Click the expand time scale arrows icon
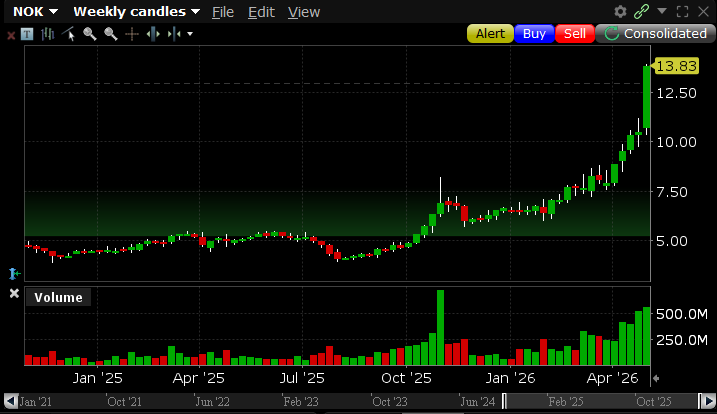The height and width of the screenshot is (414, 717). 153,34
